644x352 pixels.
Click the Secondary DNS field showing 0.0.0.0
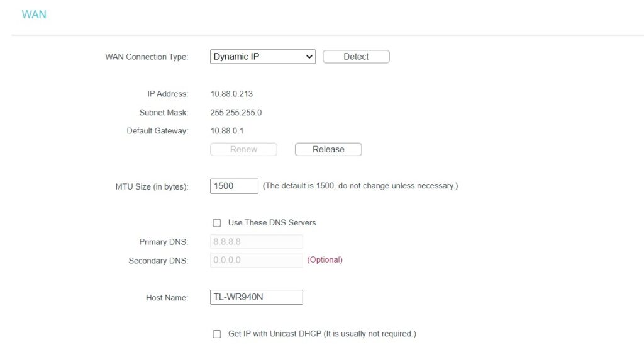[x=256, y=260]
